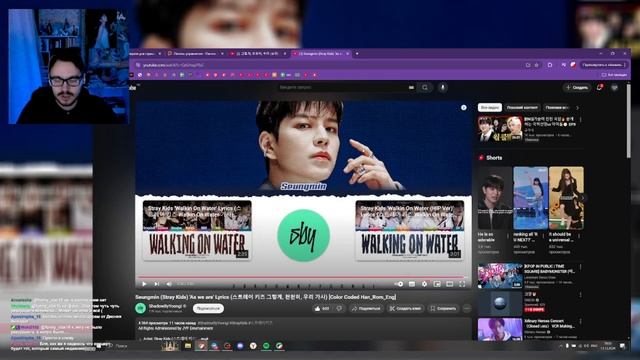Toggle subtitles in the video player

pos(412,284)
